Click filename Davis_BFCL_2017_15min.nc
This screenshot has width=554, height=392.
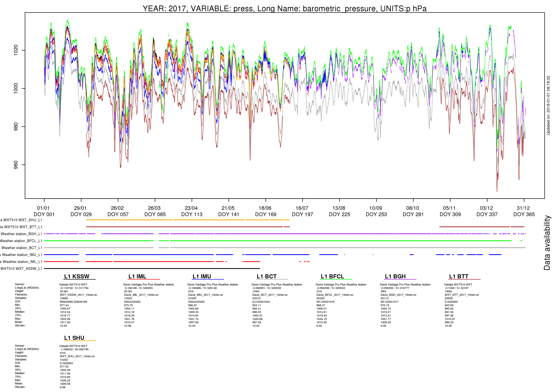[x=335, y=295]
